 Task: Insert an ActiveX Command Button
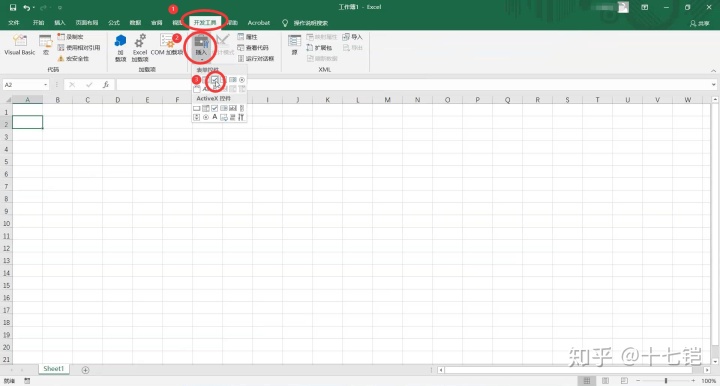197,108
